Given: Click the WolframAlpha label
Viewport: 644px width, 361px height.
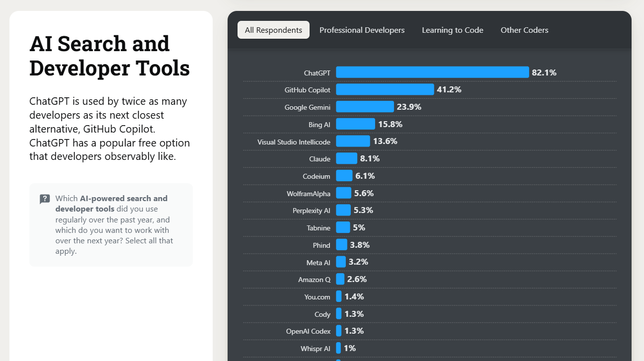Looking at the screenshot, I should (x=308, y=193).
